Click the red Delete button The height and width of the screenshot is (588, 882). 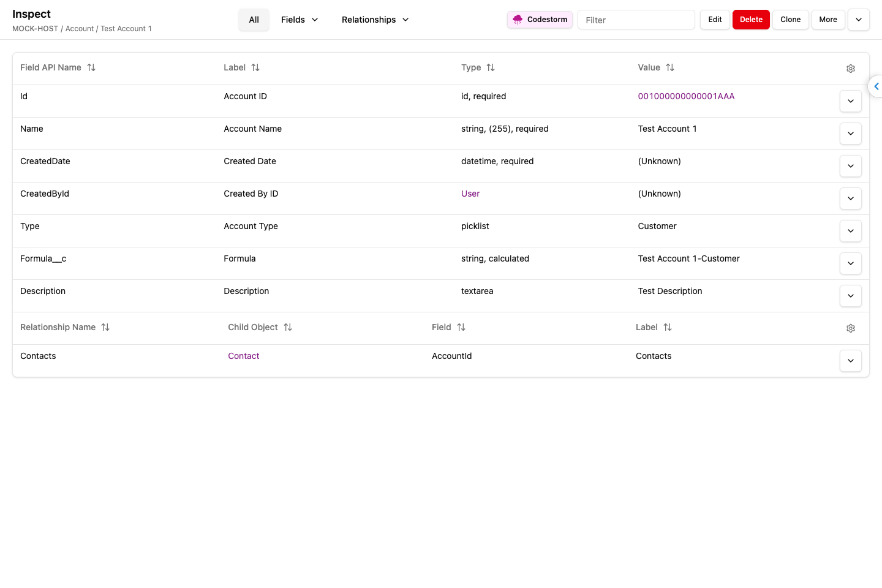click(751, 20)
